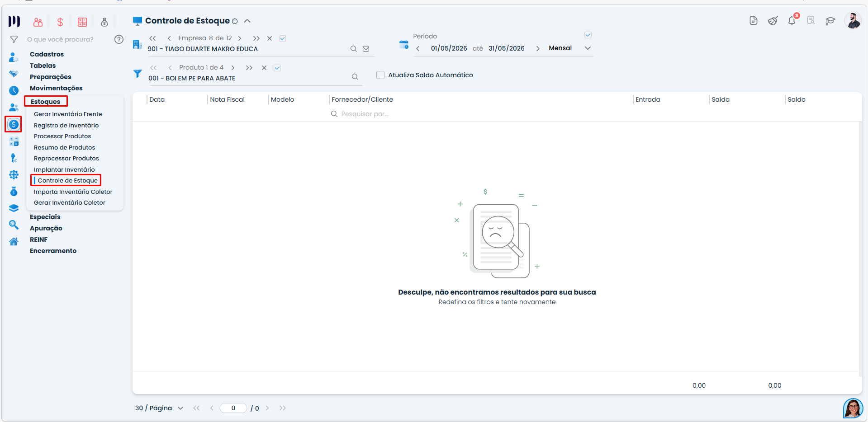This screenshot has width=868, height=422.
Task: Open the magnifier icon in sidebar
Action: coord(14,225)
